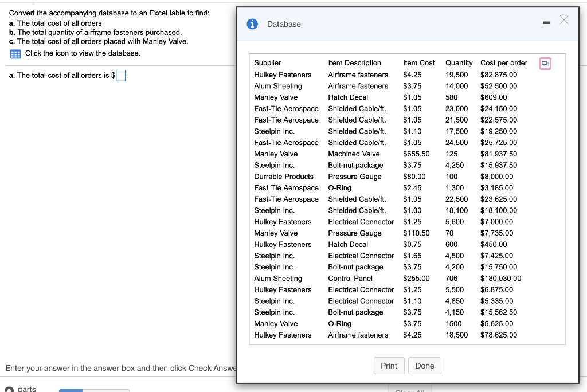Click the first "Hulkey Fasteners" row
Image resolution: width=587 pixels, height=392 pixels.
click(283, 75)
